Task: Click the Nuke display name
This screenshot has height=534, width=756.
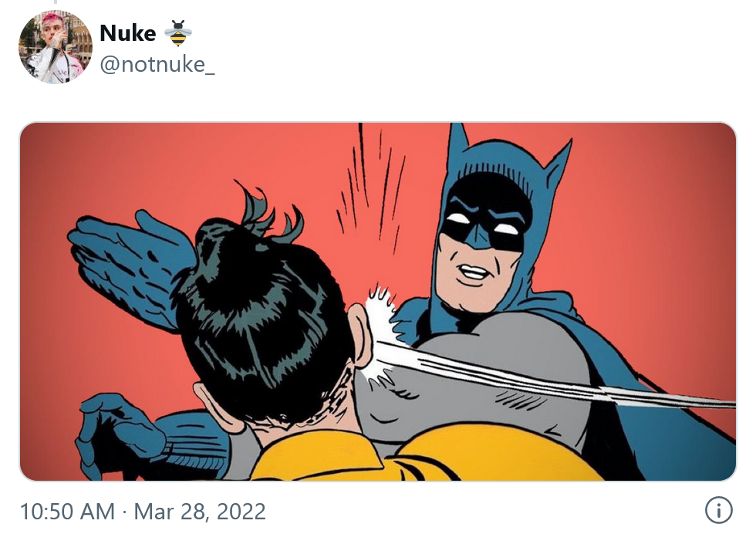Action: [x=128, y=33]
